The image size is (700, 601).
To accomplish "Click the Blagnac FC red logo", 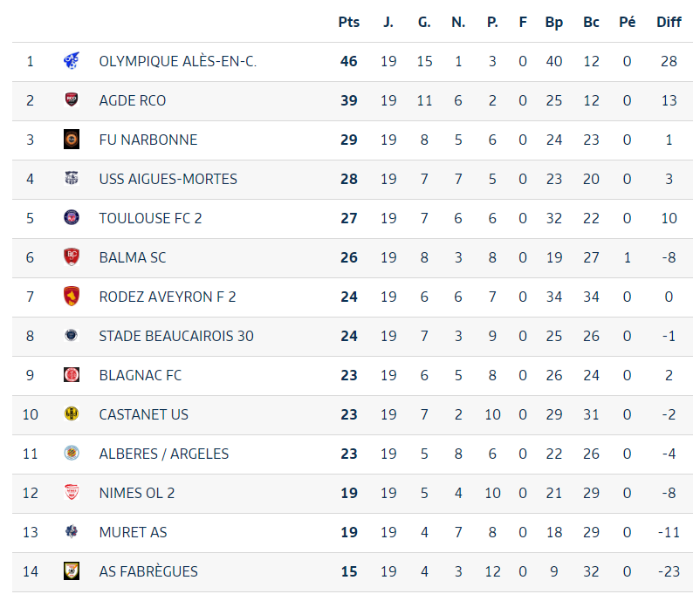I will pyautogui.click(x=72, y=375).
